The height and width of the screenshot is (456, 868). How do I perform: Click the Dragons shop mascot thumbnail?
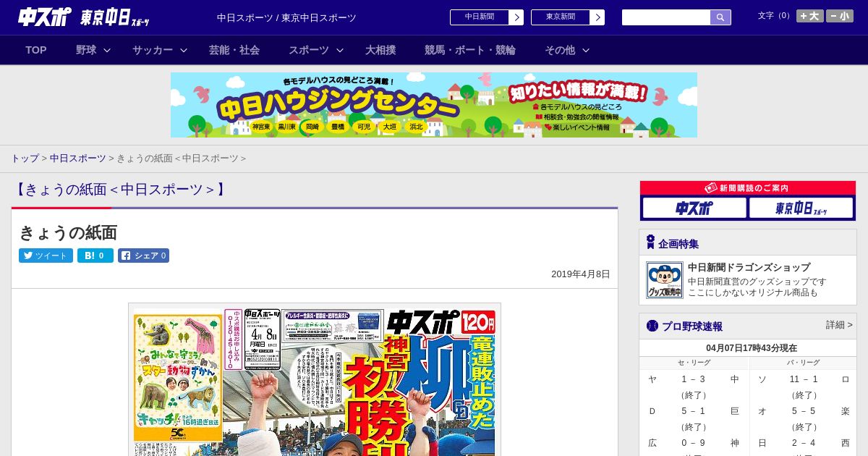click(665, 280)
